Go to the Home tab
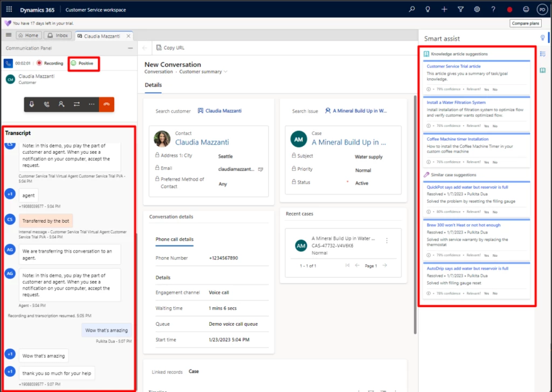 (28, 36)
